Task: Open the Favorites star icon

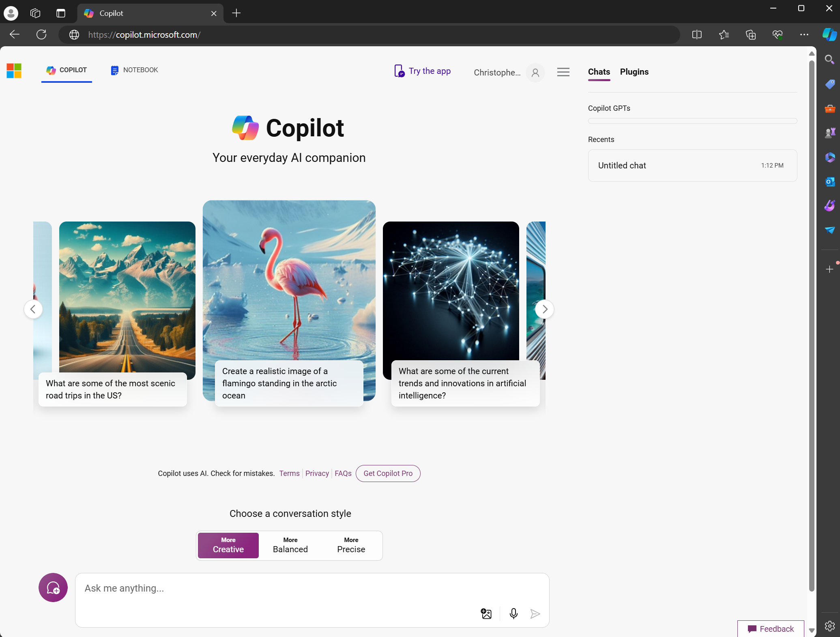Action: point(724,35)
